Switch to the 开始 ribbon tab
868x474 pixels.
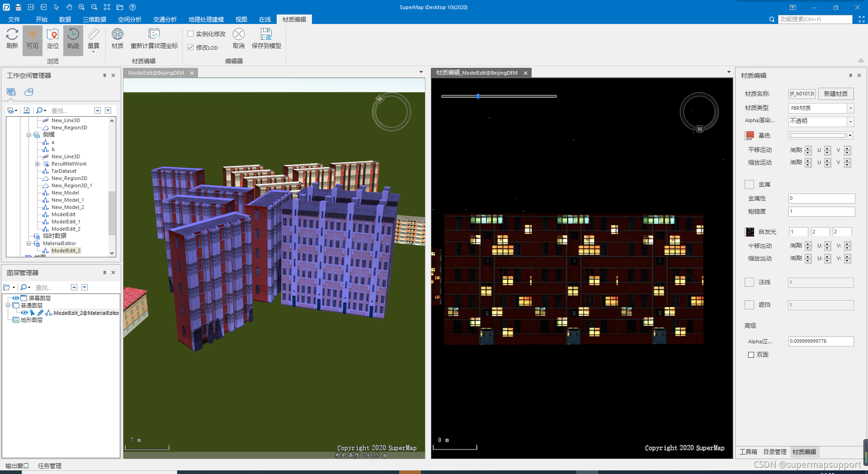42,19
